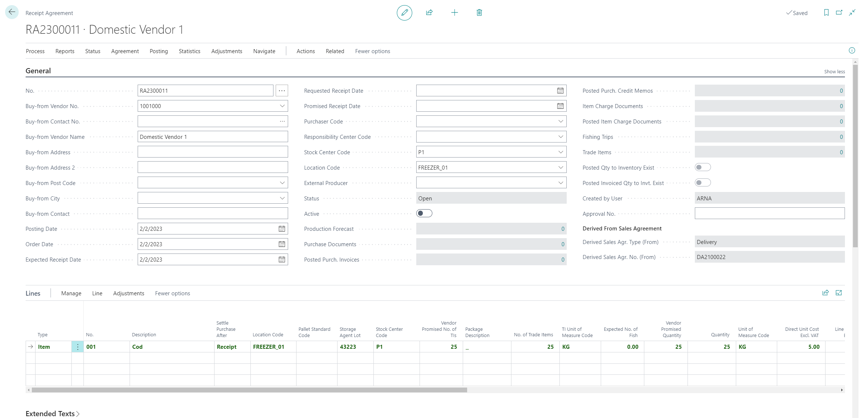The width and height of the screenshot is (868, 418).
Task: Click the Lines horizontal scrollbar
Action: (x=249, y=390)
